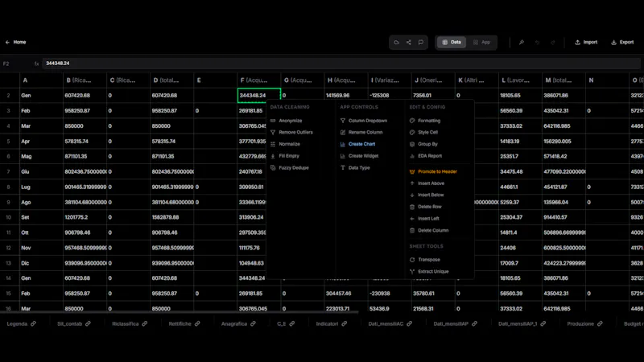The width and height of the screenshot is (644, 362).
Task: Click the Export button
Action: [622, 43]
